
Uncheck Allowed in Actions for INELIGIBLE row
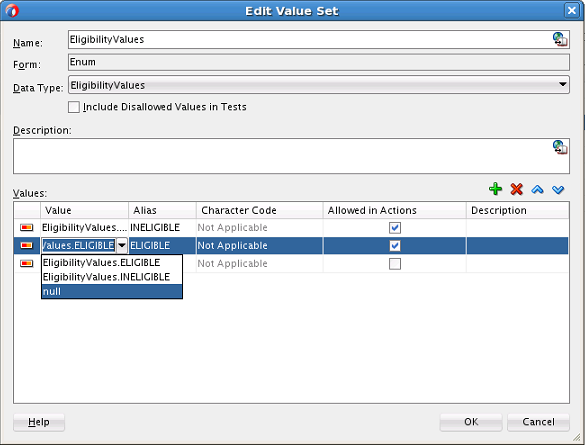[x=395, y=228]
